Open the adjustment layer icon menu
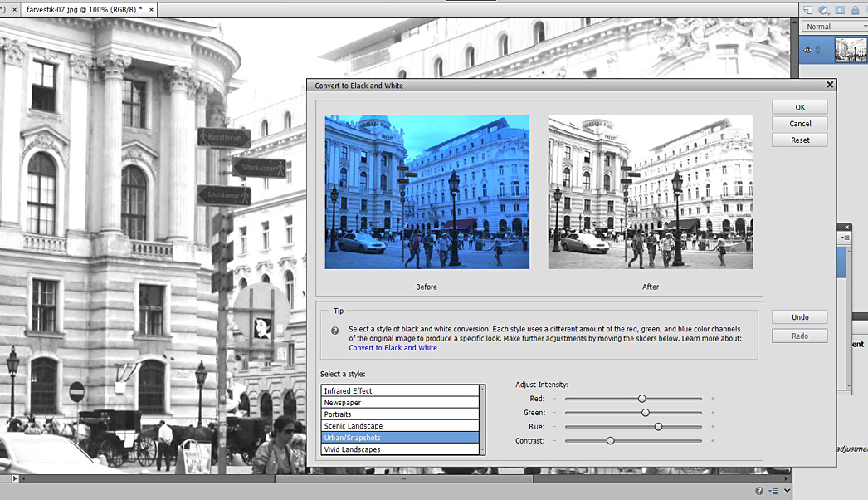The image size is (868, 500). 823,10
